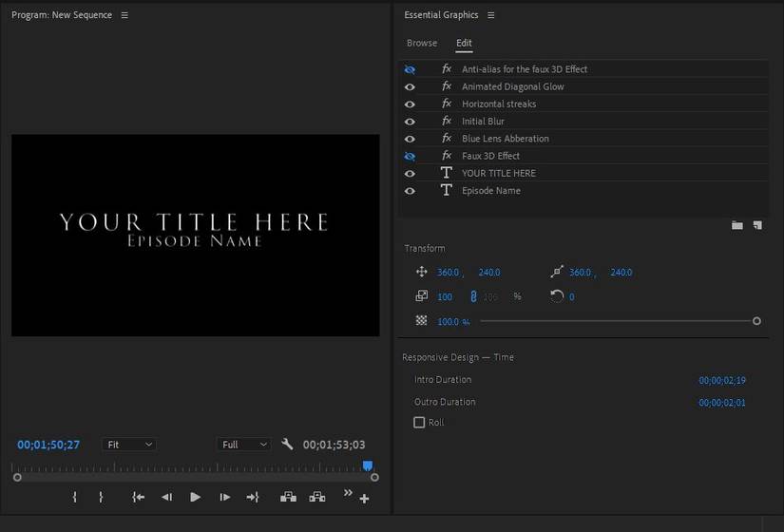The image size is (784, 532).
Task: Switch to the Browse tab
Action: tap(422, 43)
